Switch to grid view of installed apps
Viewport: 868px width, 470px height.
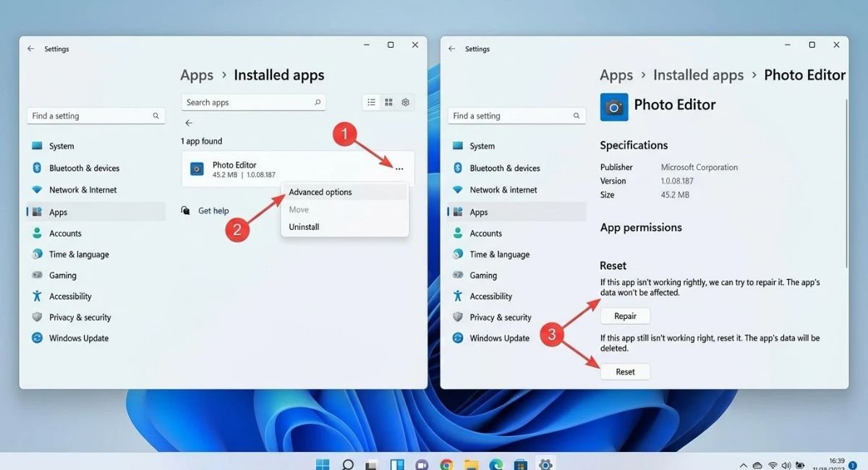pyautogui.click(x=388, y=103)
